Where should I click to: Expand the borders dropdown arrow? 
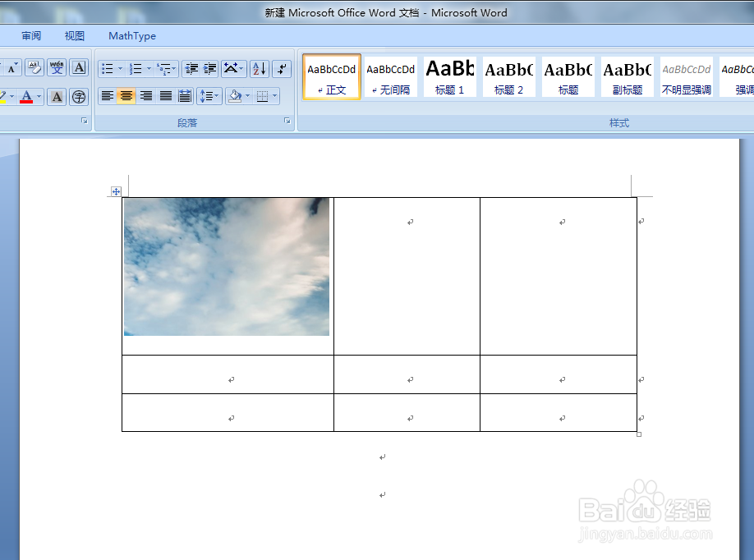[275, 96]
